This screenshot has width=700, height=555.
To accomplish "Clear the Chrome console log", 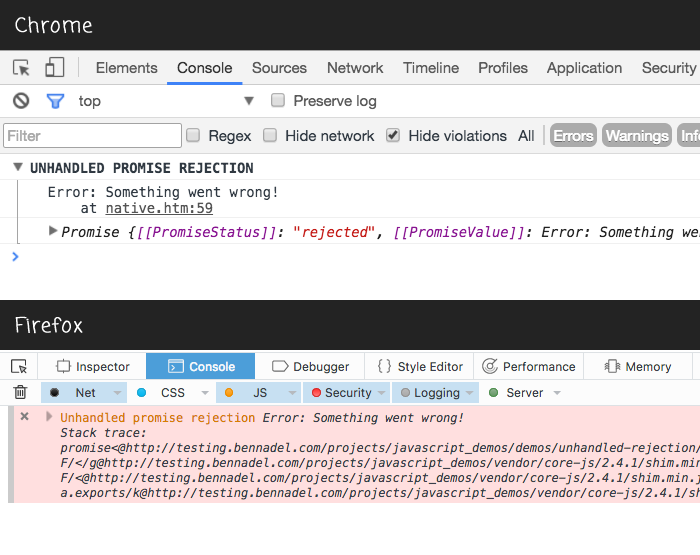I will pyautogui.click(x=21, y=101).
